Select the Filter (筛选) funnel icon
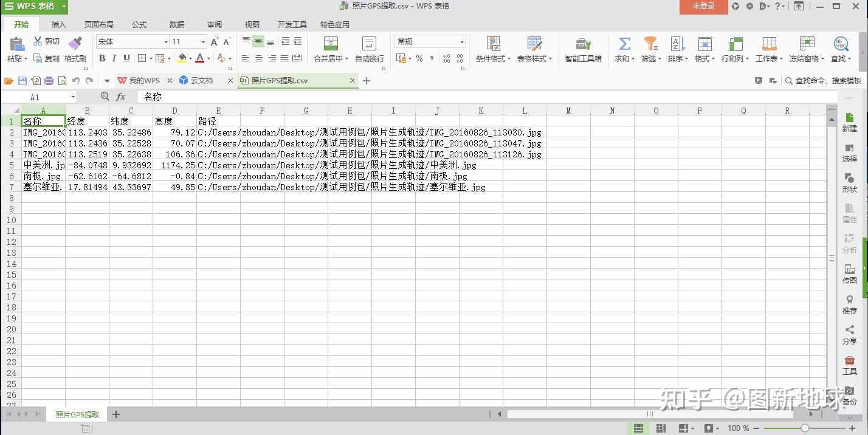The image size is (868, 435). (651, 44)
